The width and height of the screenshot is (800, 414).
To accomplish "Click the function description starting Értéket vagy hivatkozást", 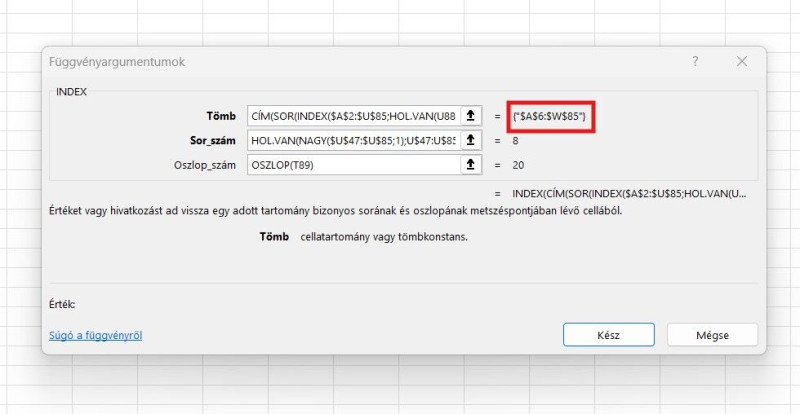I will click(x=335, y=210).
